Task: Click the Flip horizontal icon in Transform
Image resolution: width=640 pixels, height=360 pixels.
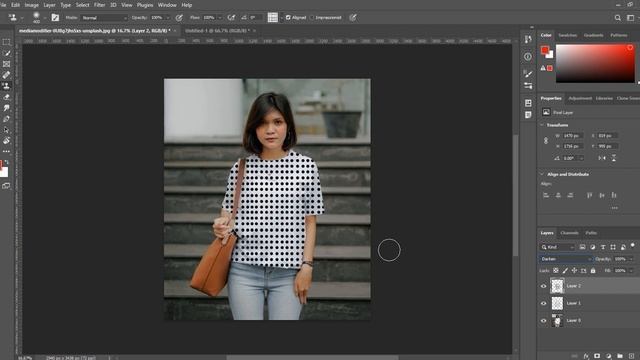Action: coord(602,158)
